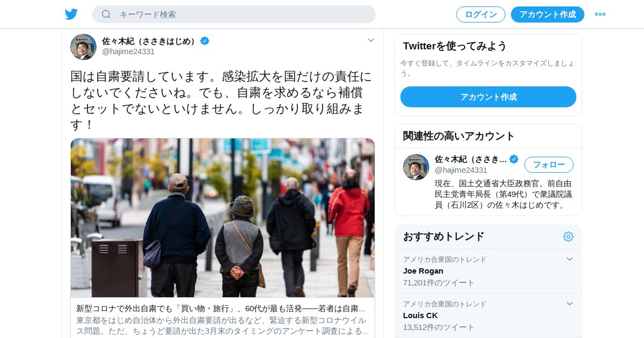Open the article image of elderly pedestrians
This screenshot has height=338, width=644.
[x=223, y=218]
